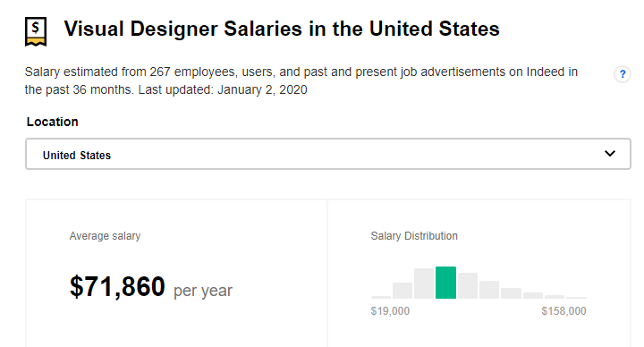Click the gray bar right of green bar
This screenshot has width=644, height=347.
468,285
